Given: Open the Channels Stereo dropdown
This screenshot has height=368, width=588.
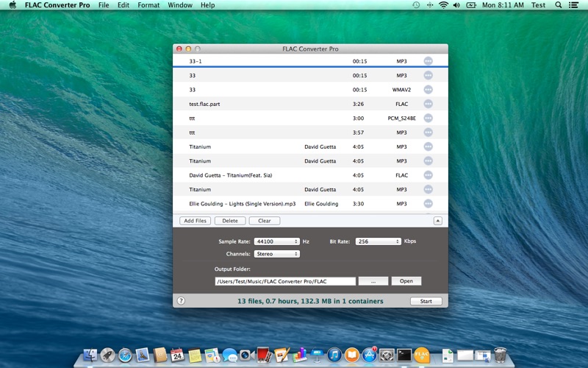Looking at the screenshot, I should pos(277,254).
